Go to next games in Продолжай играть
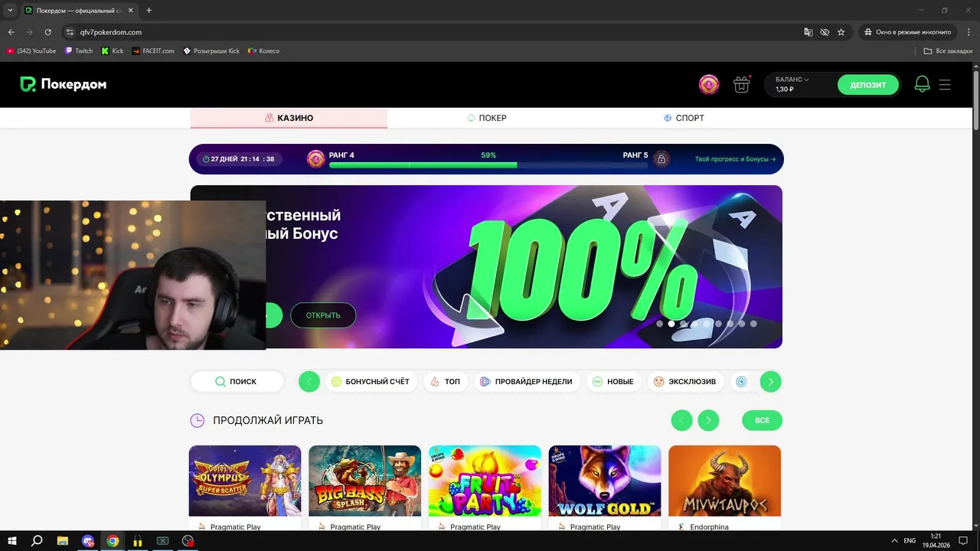This screenshot has height=551, width=980. pos(708,420)
